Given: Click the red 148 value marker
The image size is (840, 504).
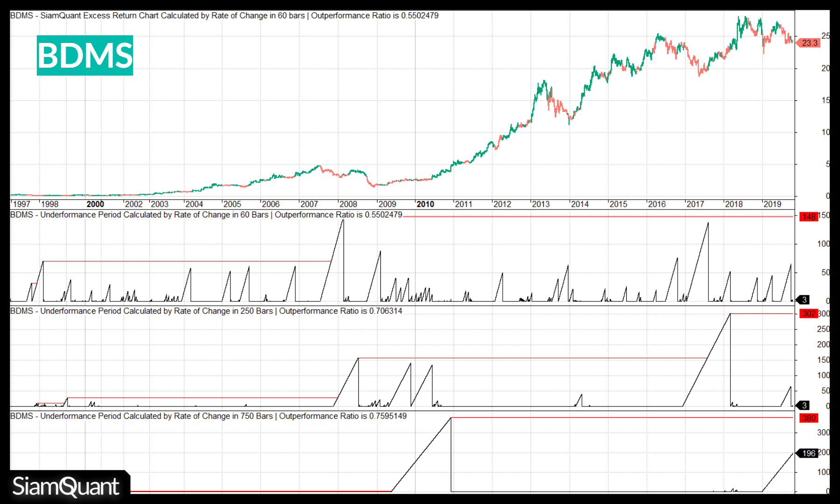Looking at the screenshot, I should (x=809, y=217).
